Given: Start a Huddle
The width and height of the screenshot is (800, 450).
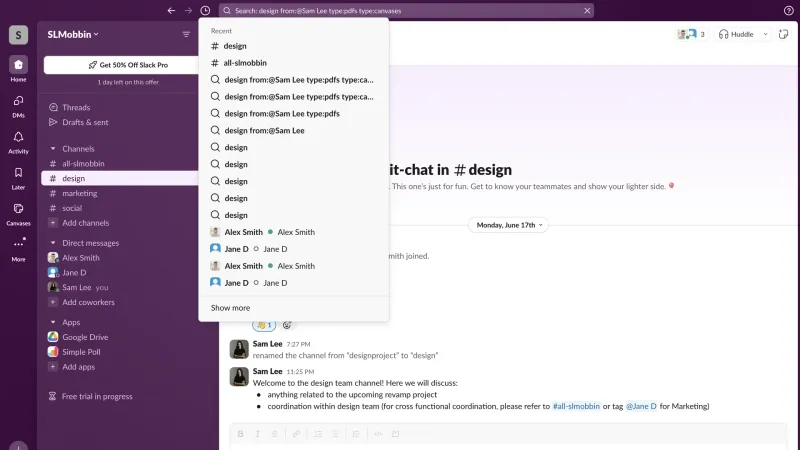Looking at the screenshot, I should (x=736, y=34).
